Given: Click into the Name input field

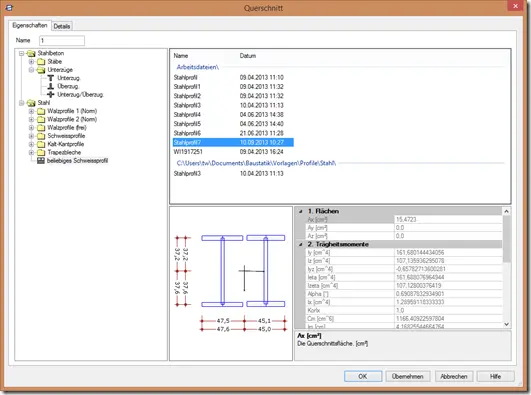Looking at the screenshot, I should 62,41.
